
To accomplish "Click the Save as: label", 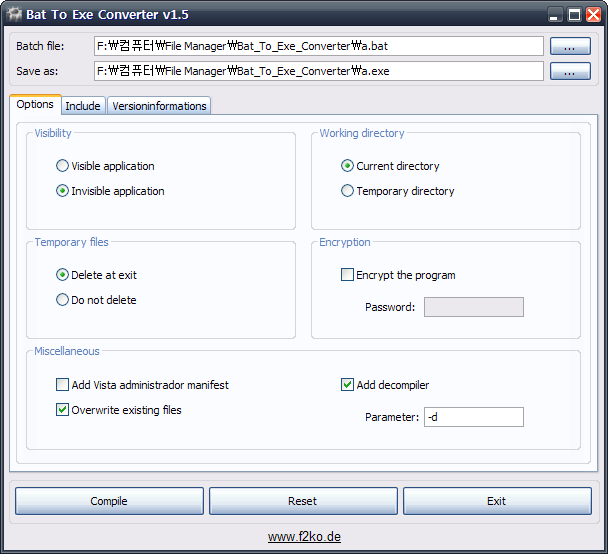I will click(x=37, y=71).
